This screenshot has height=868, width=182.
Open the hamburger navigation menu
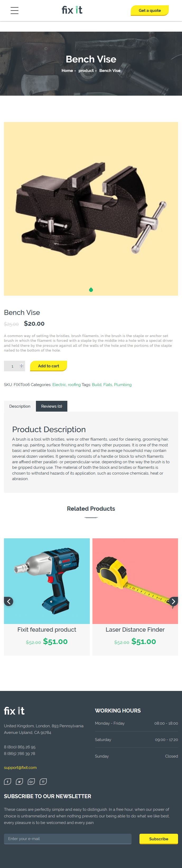(15, 11)
